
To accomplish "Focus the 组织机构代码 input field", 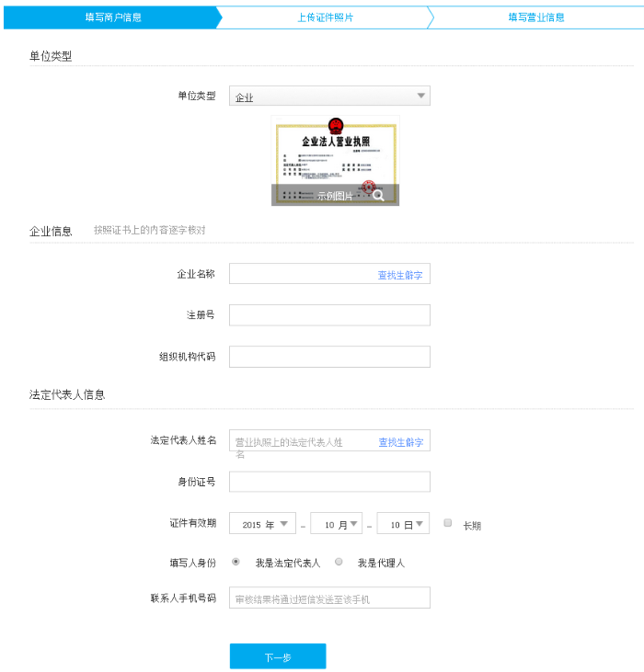I will coord(329,357).
